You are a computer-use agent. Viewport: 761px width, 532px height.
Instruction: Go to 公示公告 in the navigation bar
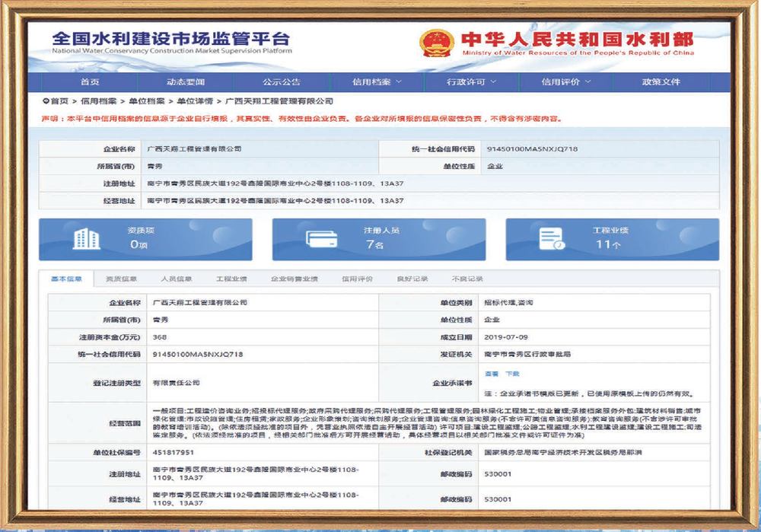pyautogui.click(x=282, y=82)
